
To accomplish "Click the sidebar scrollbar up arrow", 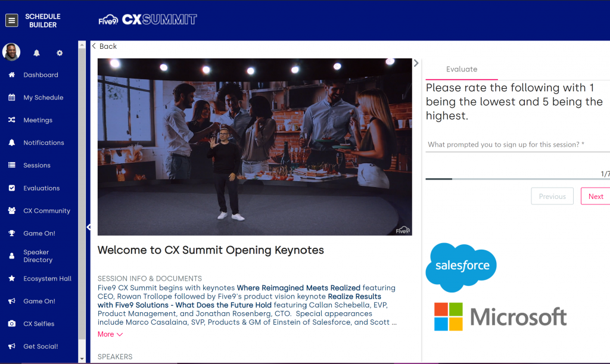I will point(82,45).
